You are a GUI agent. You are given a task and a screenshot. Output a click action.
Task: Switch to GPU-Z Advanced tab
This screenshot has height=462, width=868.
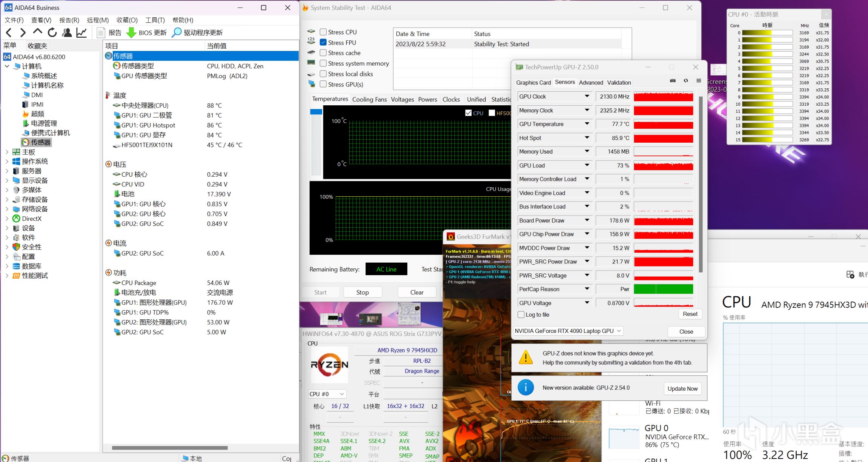click(x=591, y=83)
